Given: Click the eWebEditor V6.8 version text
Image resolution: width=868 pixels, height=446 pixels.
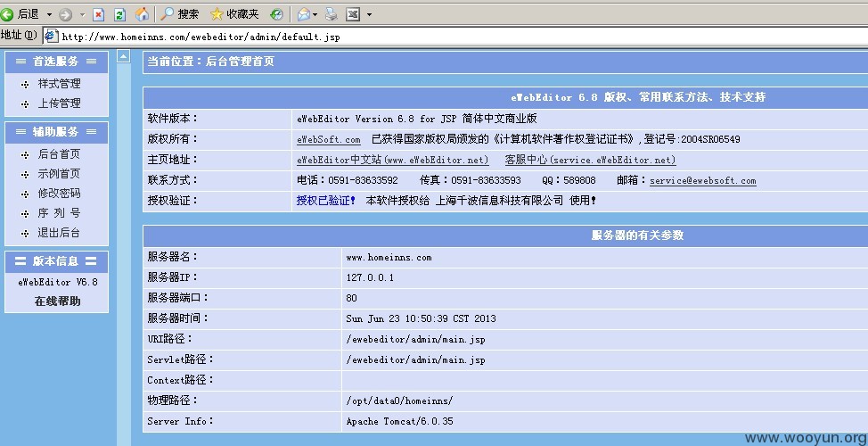Looking at the screenshot, I should pos(58,282).
